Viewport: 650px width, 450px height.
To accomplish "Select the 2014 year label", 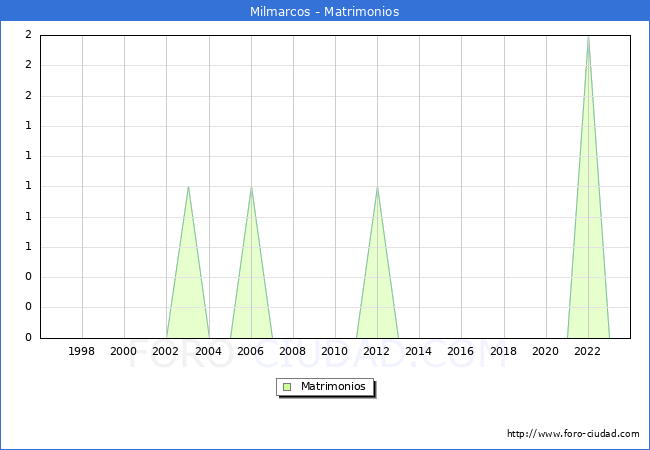I will pos(419,351).
